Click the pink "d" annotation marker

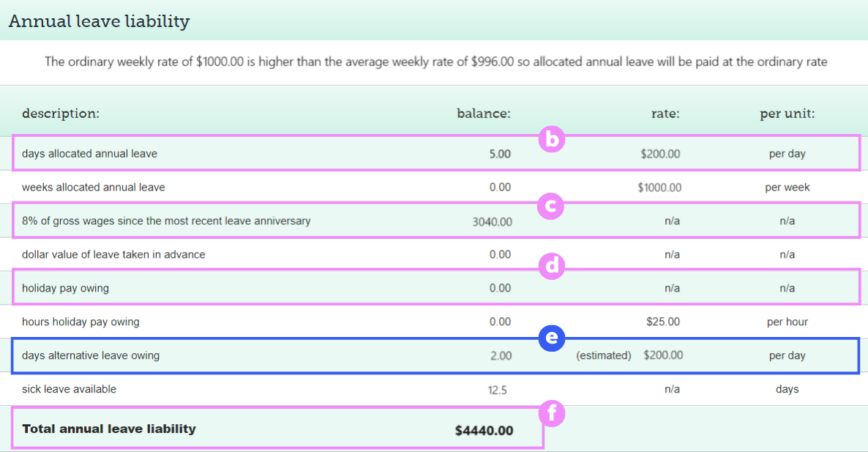point(552,267)
